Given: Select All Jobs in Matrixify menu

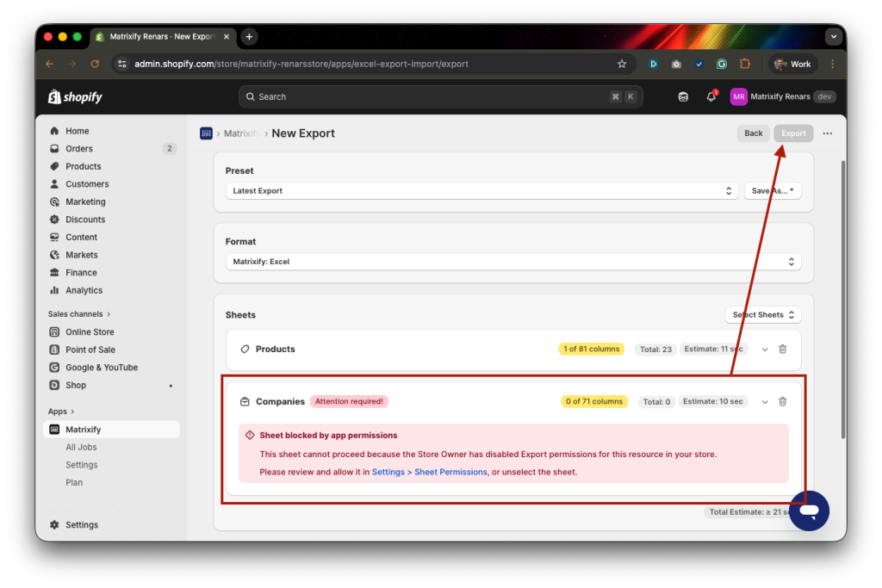Looking at the screenshot, I should tap(81, 447).
